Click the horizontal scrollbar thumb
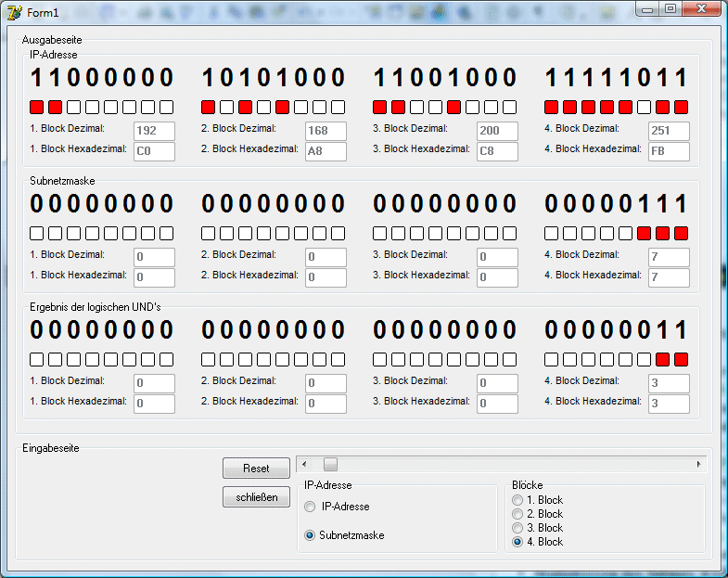Image resolution: width=728 pixels, height=578 pixels. point(330,464)
